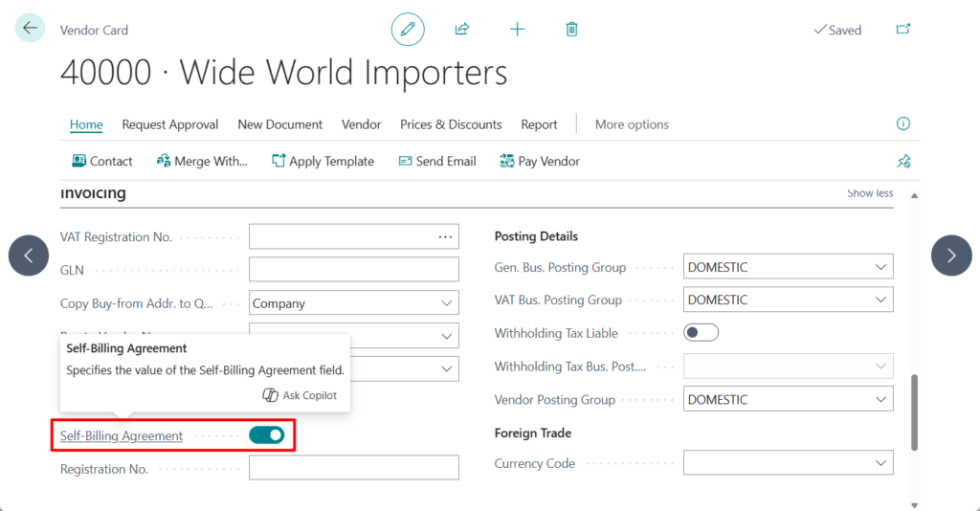Click the vertical scrollbar thumb
Viewport: 980px width, 511px height.
(x=914, y=411)
